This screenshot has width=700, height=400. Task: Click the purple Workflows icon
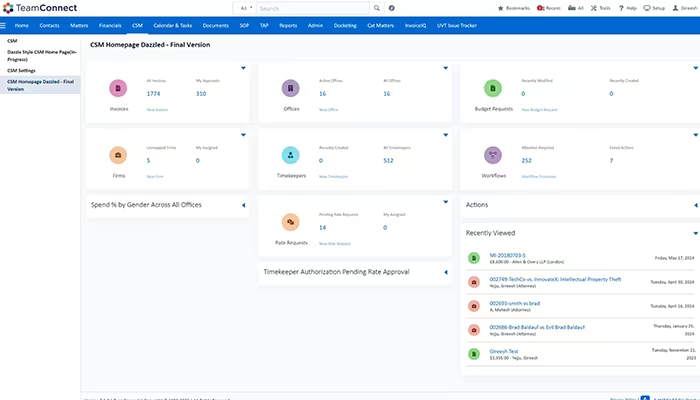[x=493, y=155]
